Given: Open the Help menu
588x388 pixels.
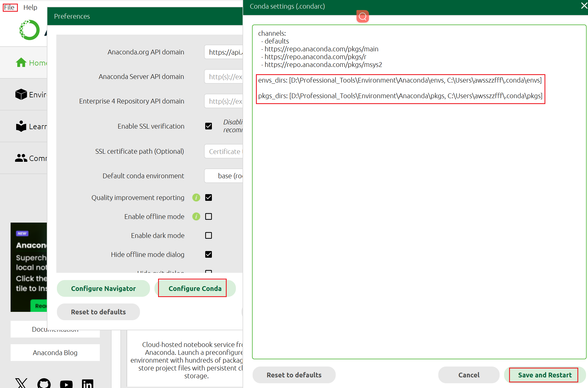Looking at the screenshot, I should tap(30, 8).
